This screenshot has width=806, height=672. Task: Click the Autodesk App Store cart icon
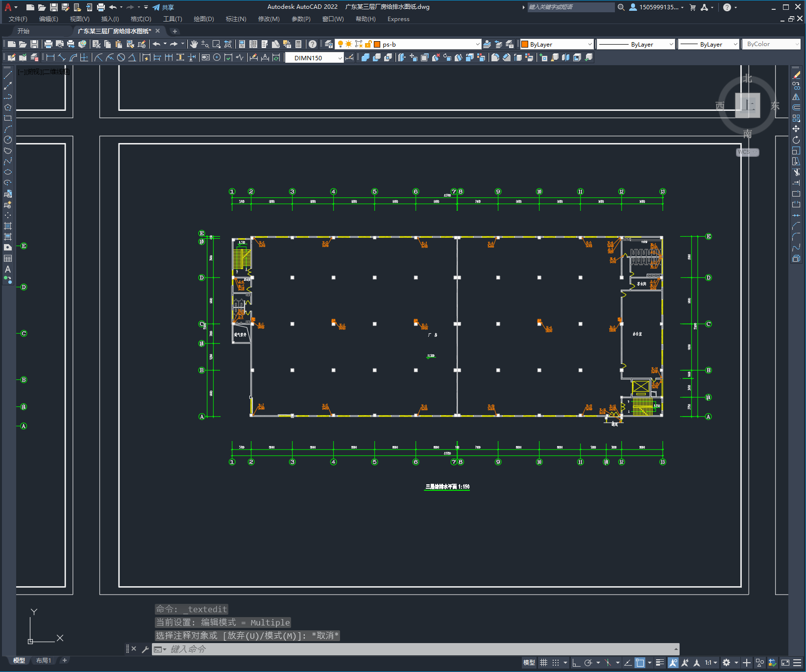tap(692, 7)
